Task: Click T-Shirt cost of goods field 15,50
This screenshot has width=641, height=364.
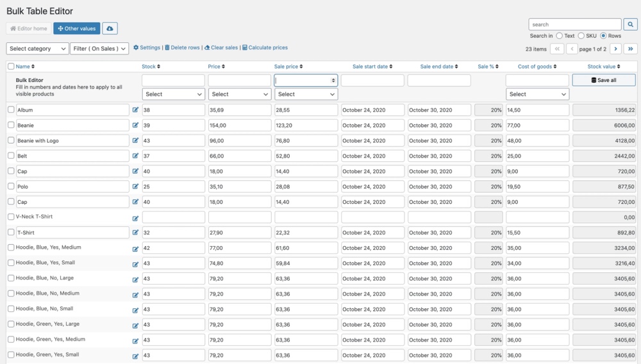Action: (537, 233)
